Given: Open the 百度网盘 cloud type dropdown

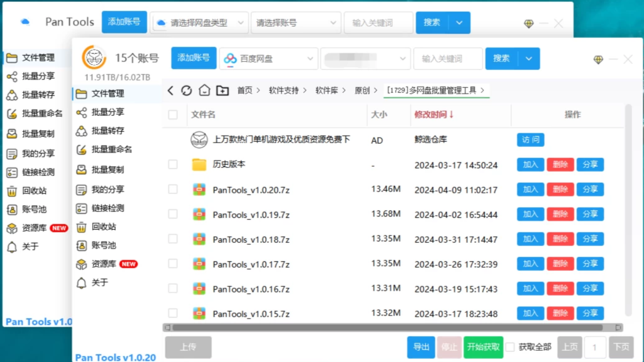Looking at the screenshot, I should coord(268,59).
